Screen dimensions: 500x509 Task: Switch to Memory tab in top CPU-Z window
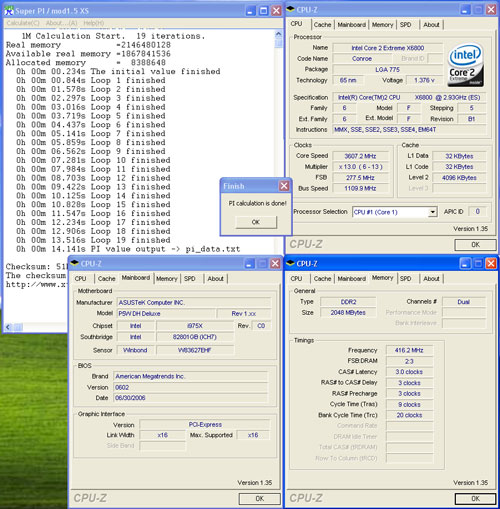tap(383, 25)
